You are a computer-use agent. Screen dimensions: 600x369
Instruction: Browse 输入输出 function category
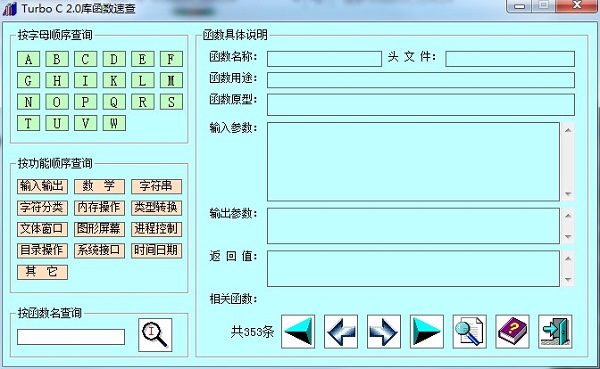coord(42,186)
